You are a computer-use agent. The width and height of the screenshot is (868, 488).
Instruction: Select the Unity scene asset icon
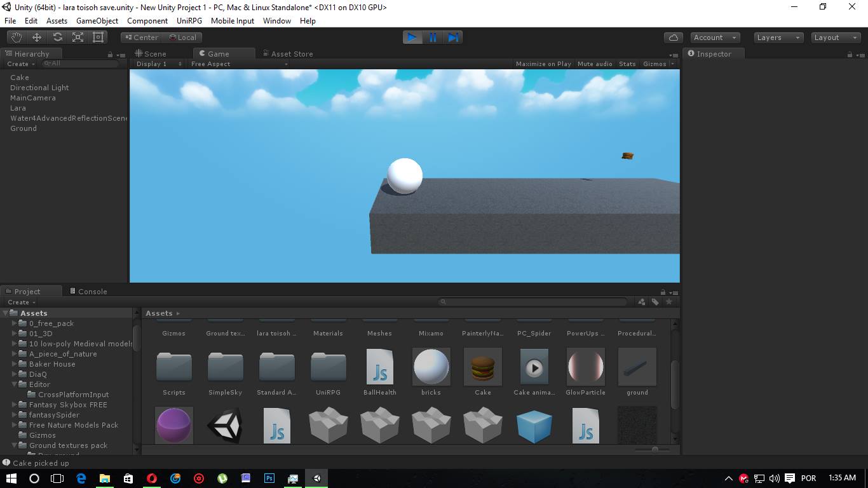[x=226, y=426]
